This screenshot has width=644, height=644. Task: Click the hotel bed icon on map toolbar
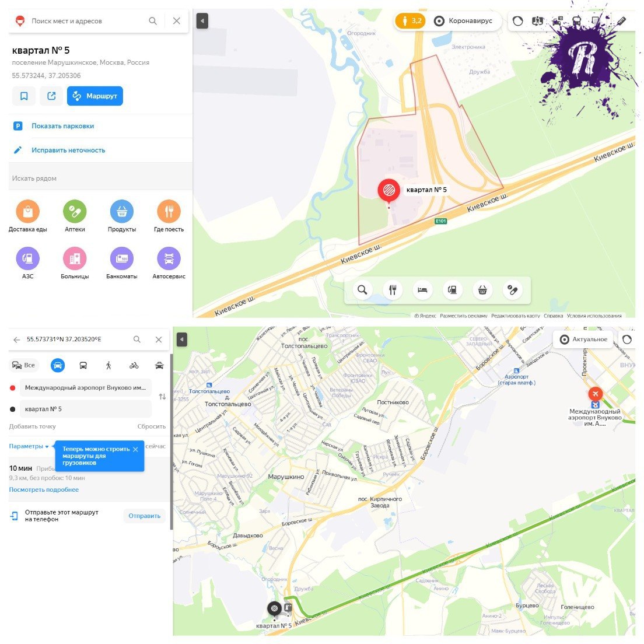pos(422,290)
